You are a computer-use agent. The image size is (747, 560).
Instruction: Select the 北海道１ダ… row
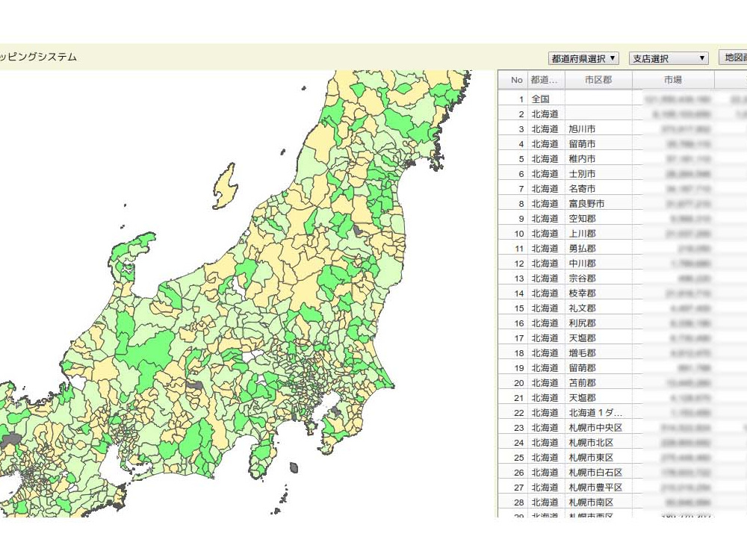tap(622, 413)
